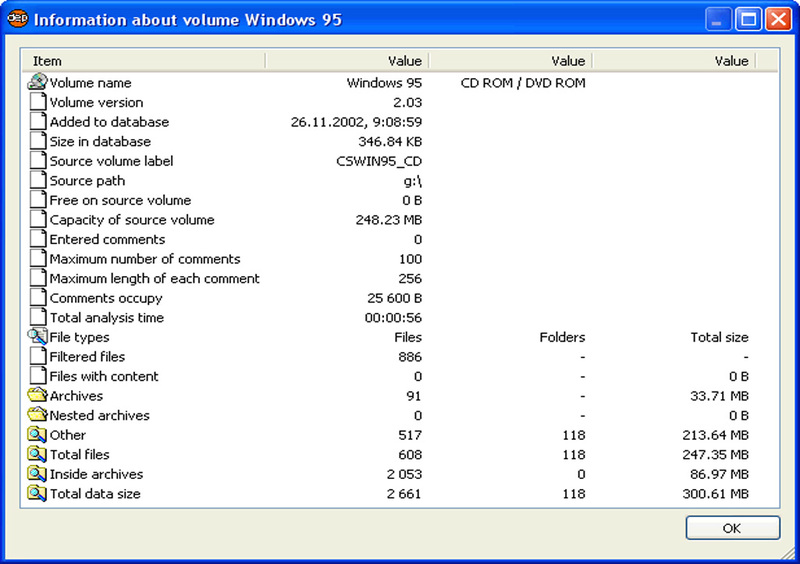Image resolution: width=800 pixels, height=564 pixels.
Task: Click the search-folder icon beside Total files
Action: [37, 454]
